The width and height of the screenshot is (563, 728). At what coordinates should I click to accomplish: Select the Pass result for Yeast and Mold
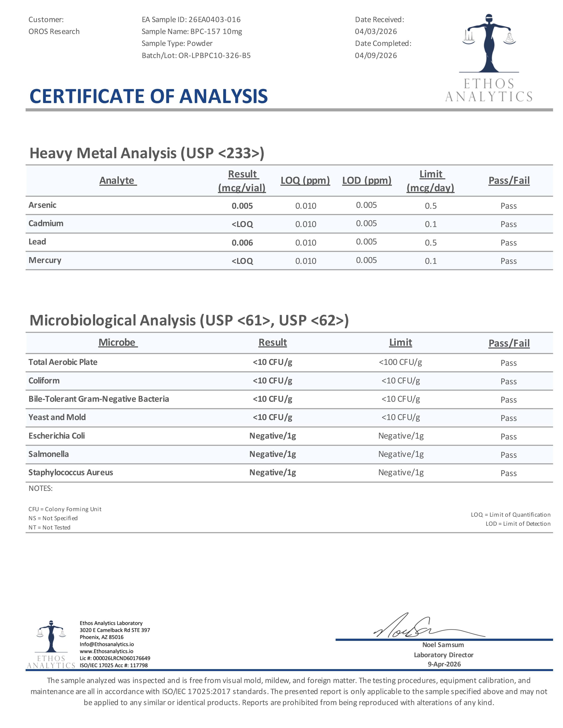pos(509,418)
